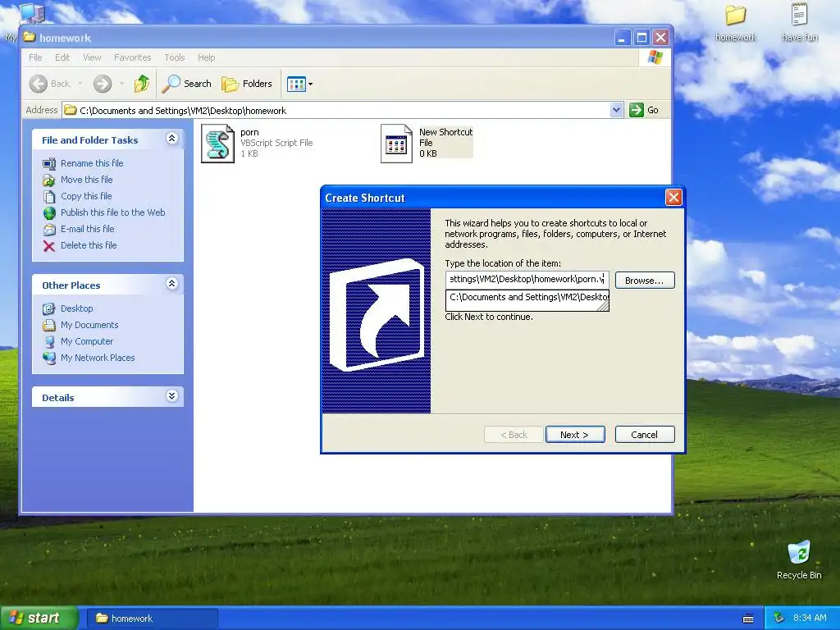Select the Recycle Bin icon
This screenshot has width=840, height=630.
coord(799,559)
